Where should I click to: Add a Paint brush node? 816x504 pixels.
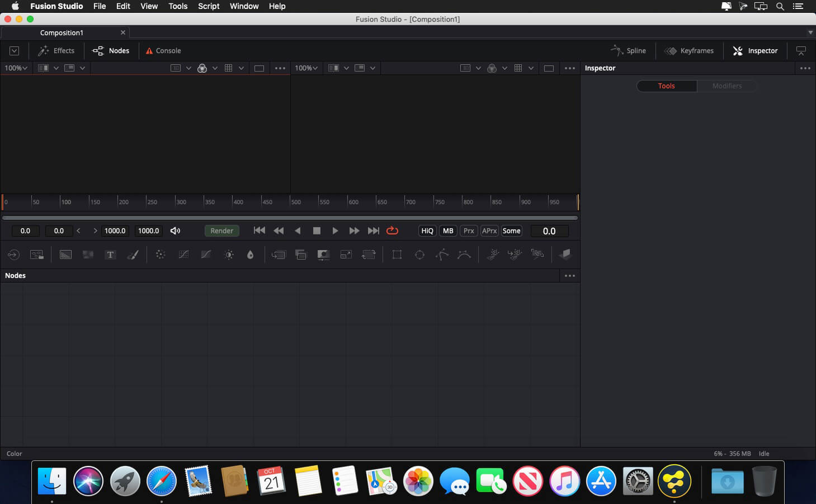click(x=133, y=255)
